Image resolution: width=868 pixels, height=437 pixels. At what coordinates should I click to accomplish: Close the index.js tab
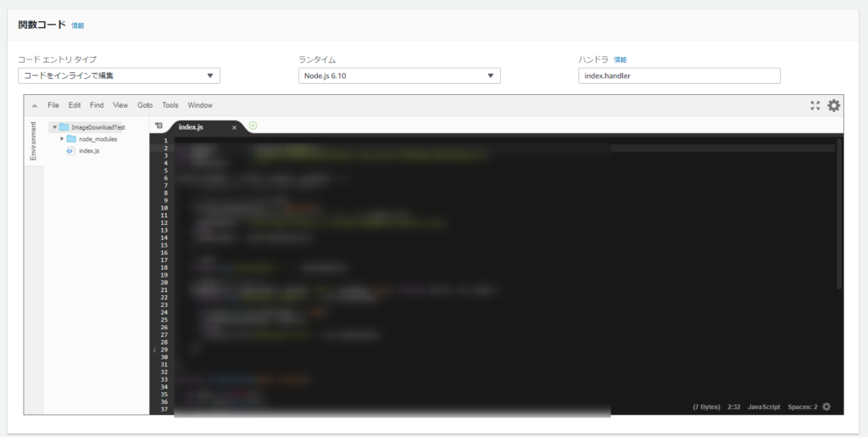point(234,127)
